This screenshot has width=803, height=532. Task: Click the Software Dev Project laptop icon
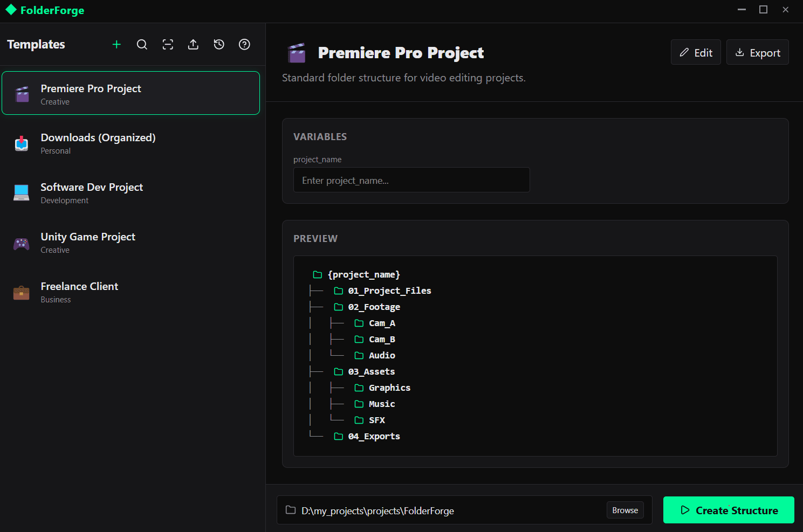pyautogui.click(x=22, y=193)
